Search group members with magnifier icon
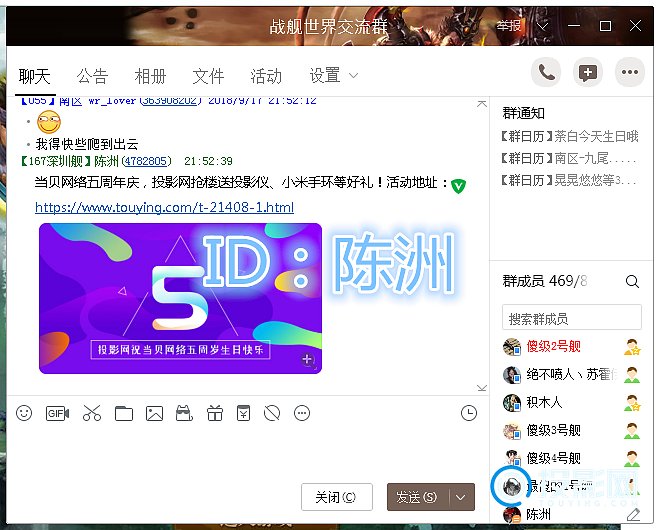Viewport: 660px width, 530px height. click(632, 281)
